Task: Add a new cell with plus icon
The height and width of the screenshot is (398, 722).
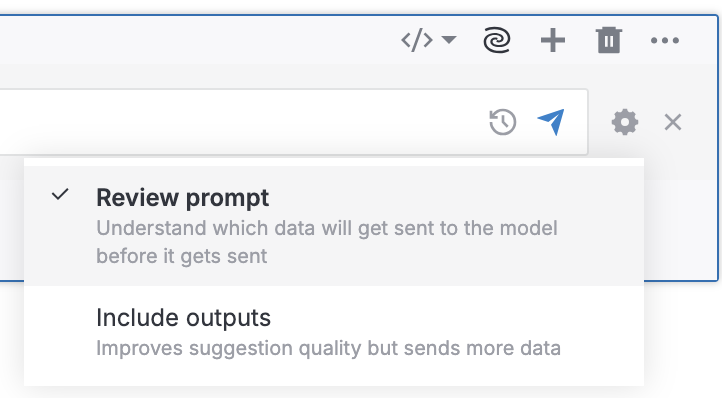Action: 553,40
